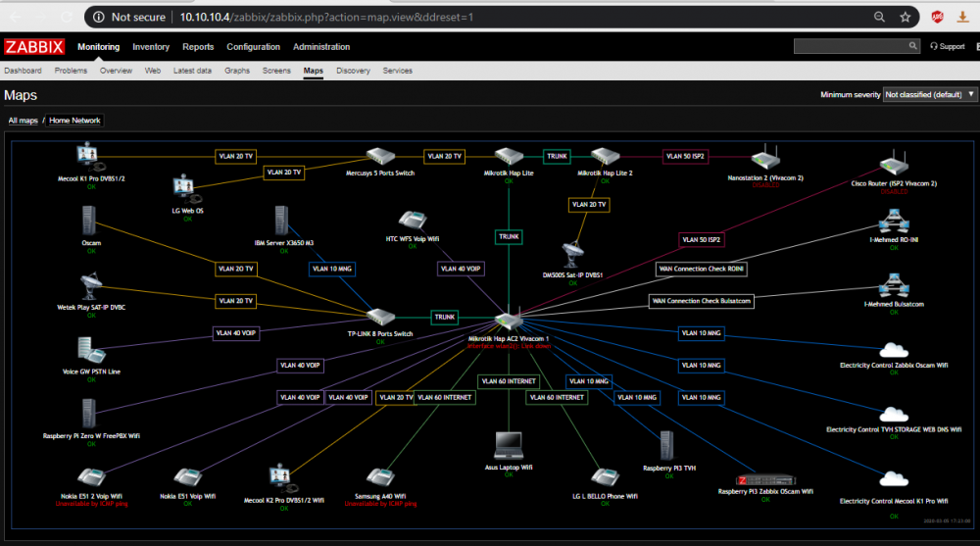Screen dimensions: 980x546
Task: View Not secure site information icon
Action: pyautogui.click(x=99, y=17)
